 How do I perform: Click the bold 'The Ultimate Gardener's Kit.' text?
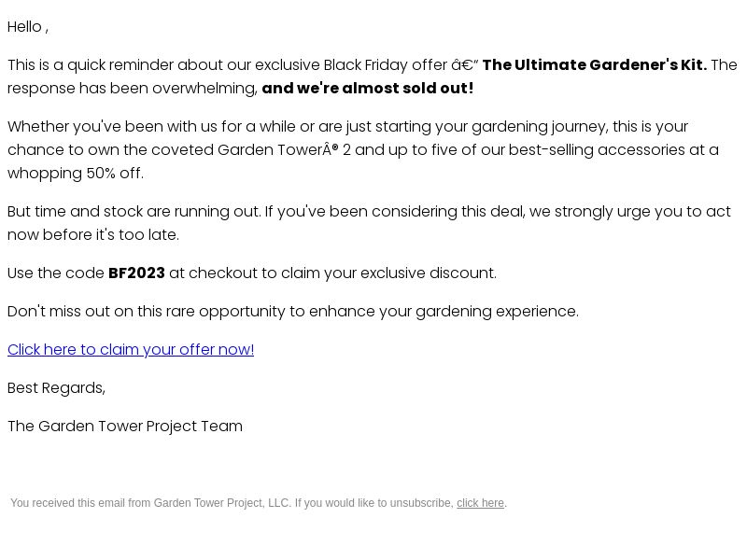pyautogui.click(x=595, y=64)
